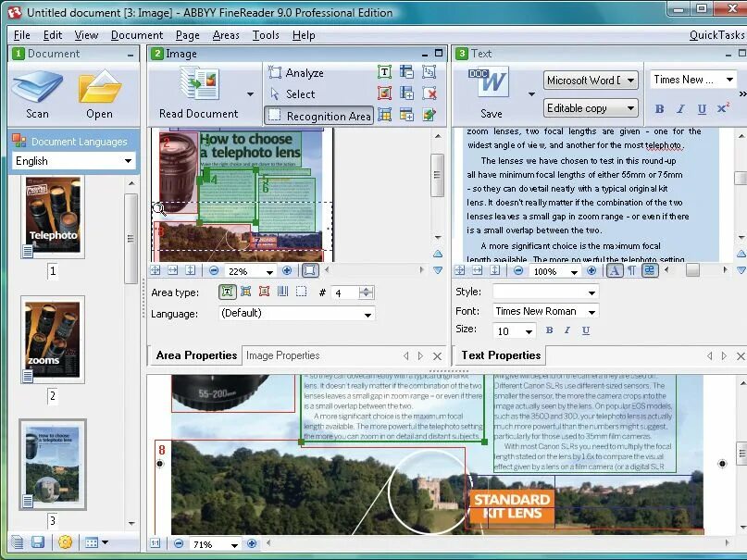Zoom out the text pane at 100%
The height and width of the screenshot is (560, 747).
518,270
